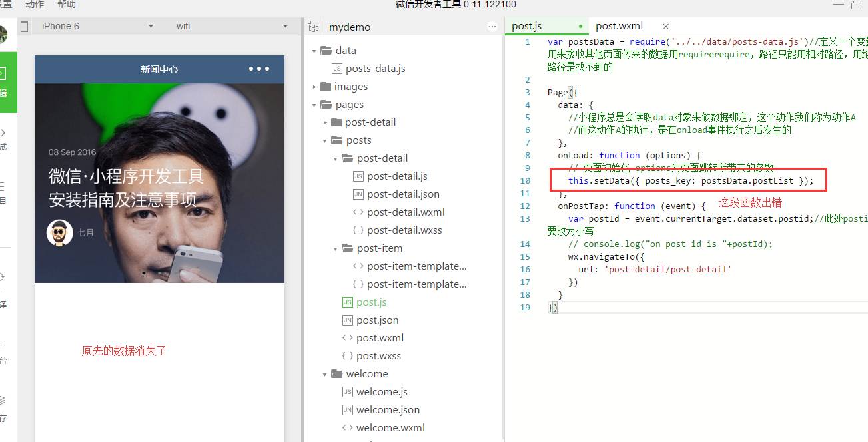Click the project tree icon beside mydemo
868x442 pixels.
coord(312,27)
